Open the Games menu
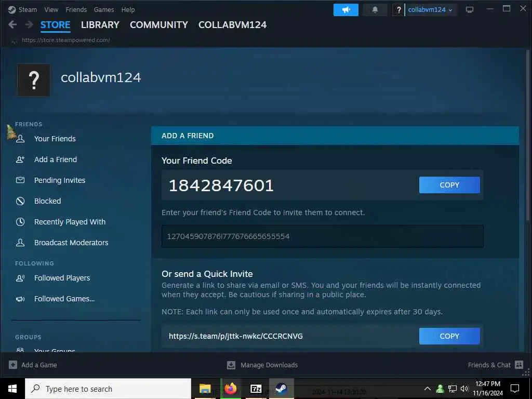This screenshot has width=532, height=399. pos(104,9)
